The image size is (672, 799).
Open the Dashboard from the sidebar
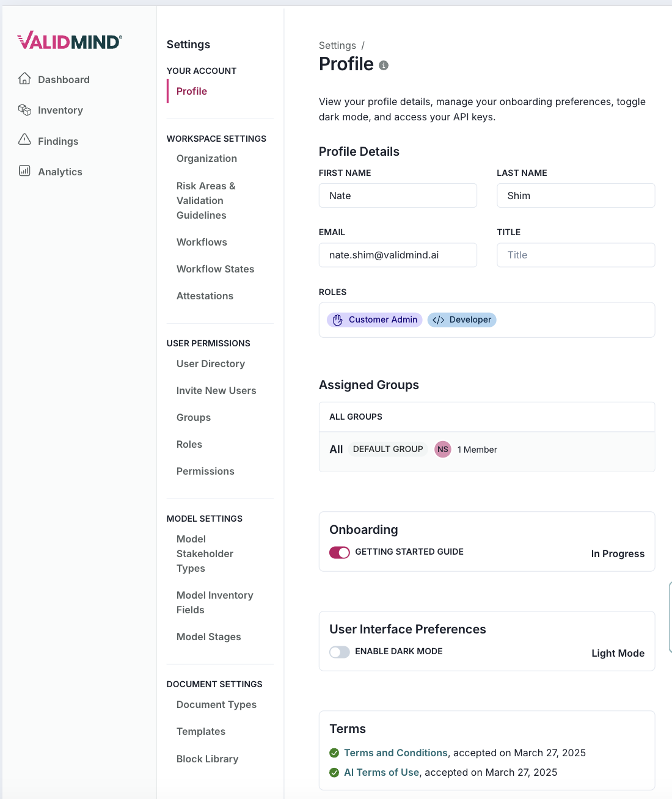click(x=64, y=79)
